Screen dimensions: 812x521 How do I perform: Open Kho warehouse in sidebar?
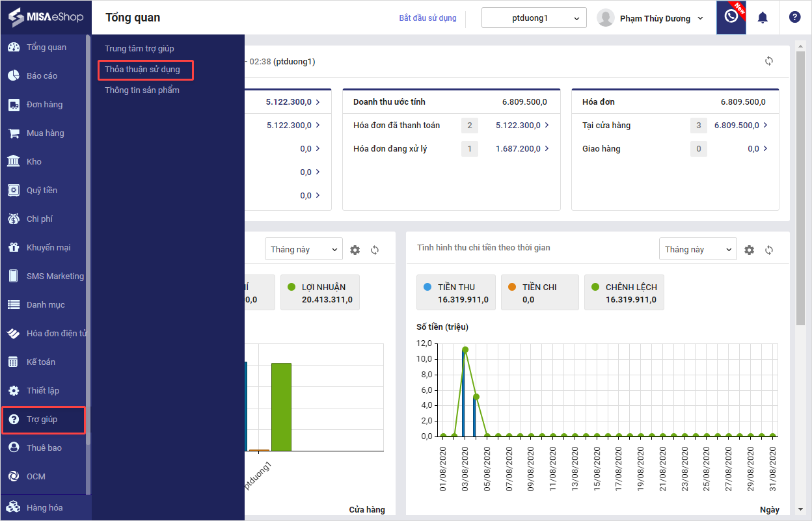34,161
